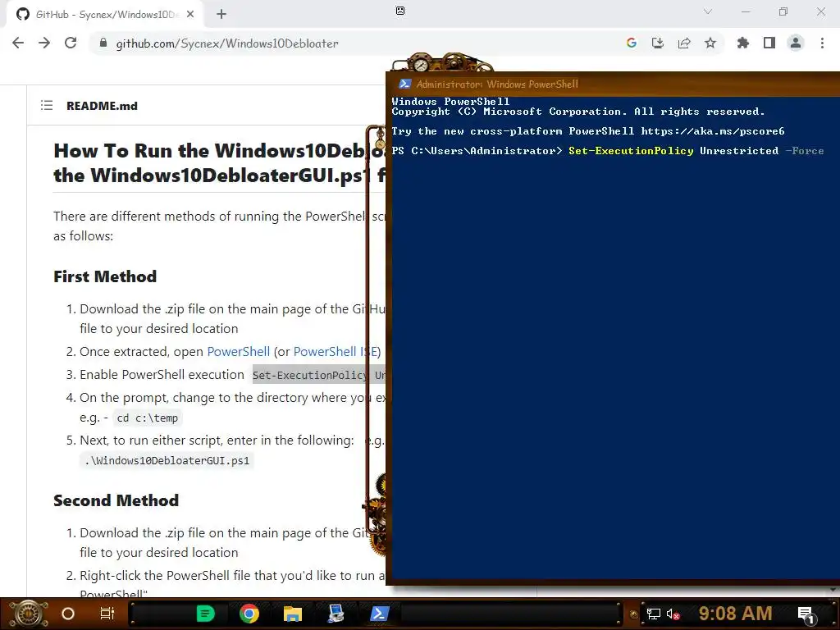Screen dimensions: 840x630
Task: Click the 'First Method' heading
Action: (105, 276)
